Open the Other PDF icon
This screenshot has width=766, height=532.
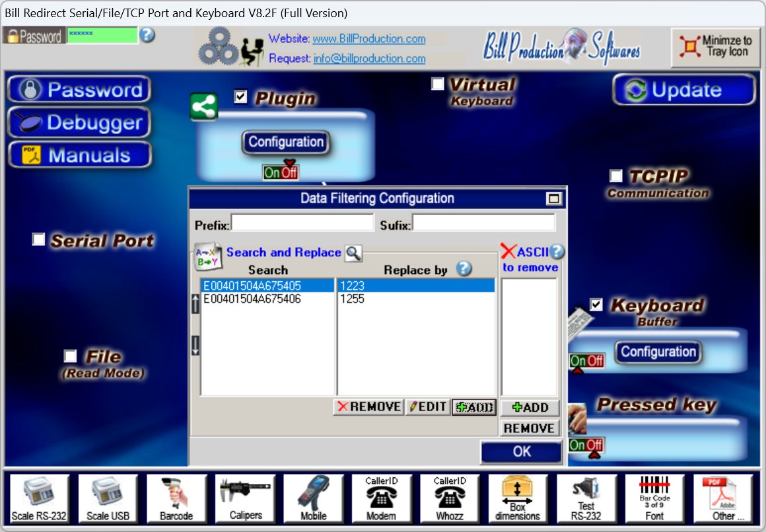(723, 498)
